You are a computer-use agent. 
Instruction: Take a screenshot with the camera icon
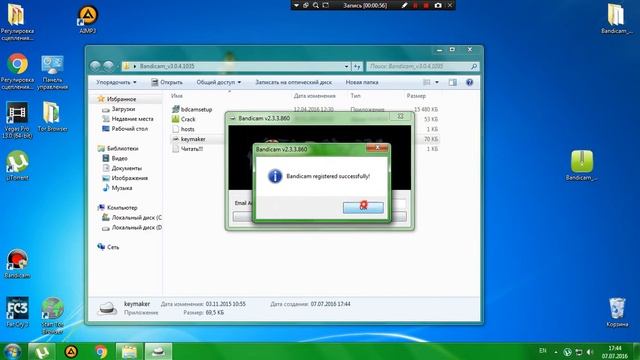point(438,5)
